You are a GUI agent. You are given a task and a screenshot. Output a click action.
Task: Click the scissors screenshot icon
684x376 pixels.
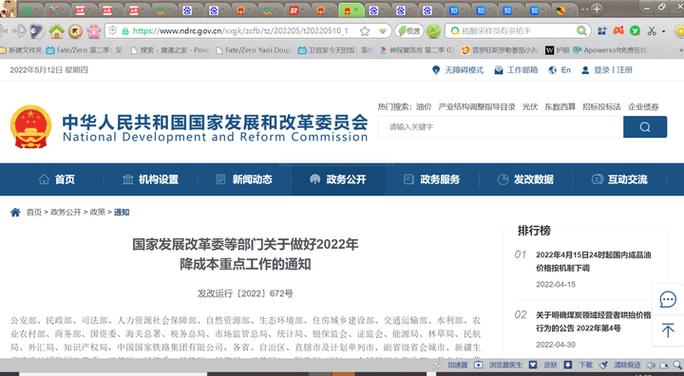coord(652,31)
